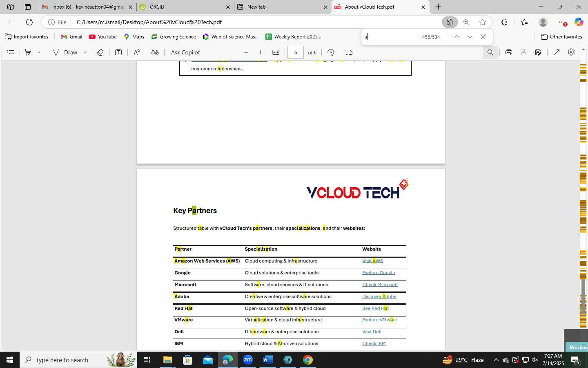Image resolution: width=588 pixels, height=368 pixels.
Task: Toggle Fit to width view
Action: click(276, 52)
